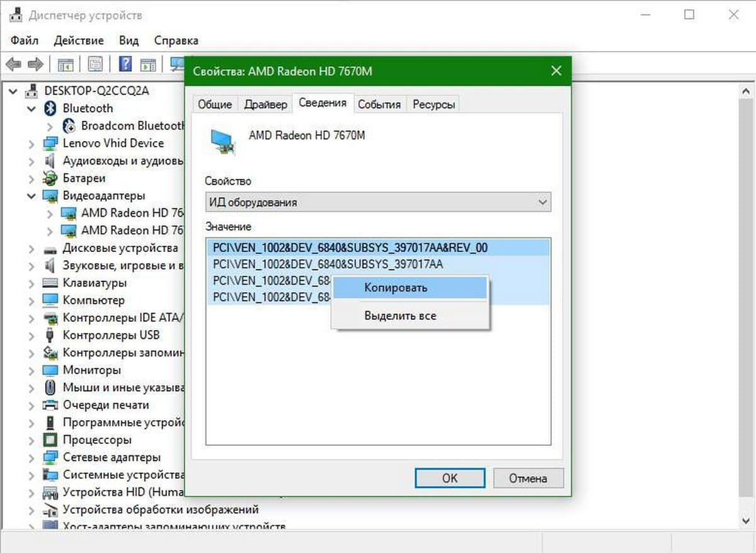Click the Батареи battery icon
This screenshot has height=553, width=756.
[x=50, y=178]
